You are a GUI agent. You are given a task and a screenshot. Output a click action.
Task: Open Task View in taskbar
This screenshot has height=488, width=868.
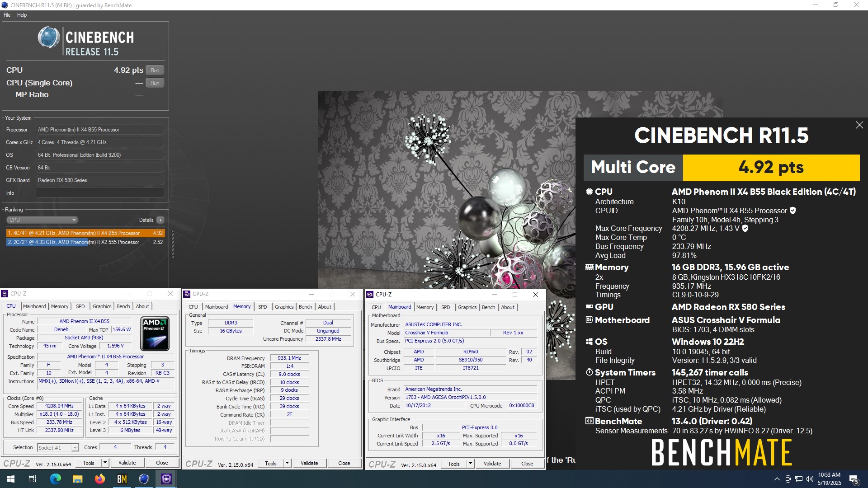pos(33,479)
